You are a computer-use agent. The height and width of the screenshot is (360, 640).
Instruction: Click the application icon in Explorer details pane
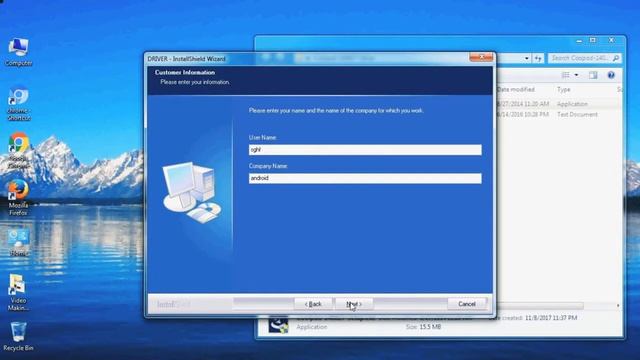tap(278, 325)
